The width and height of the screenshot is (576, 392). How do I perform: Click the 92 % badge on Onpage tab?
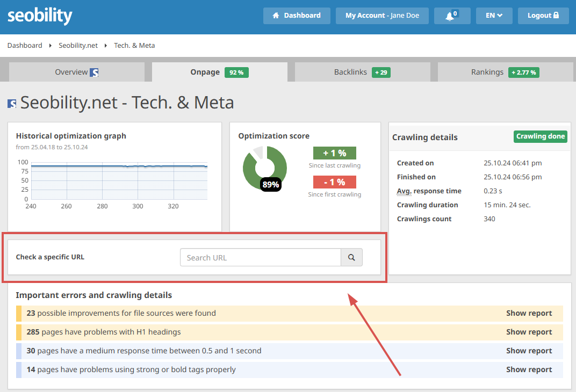point(236,72)
